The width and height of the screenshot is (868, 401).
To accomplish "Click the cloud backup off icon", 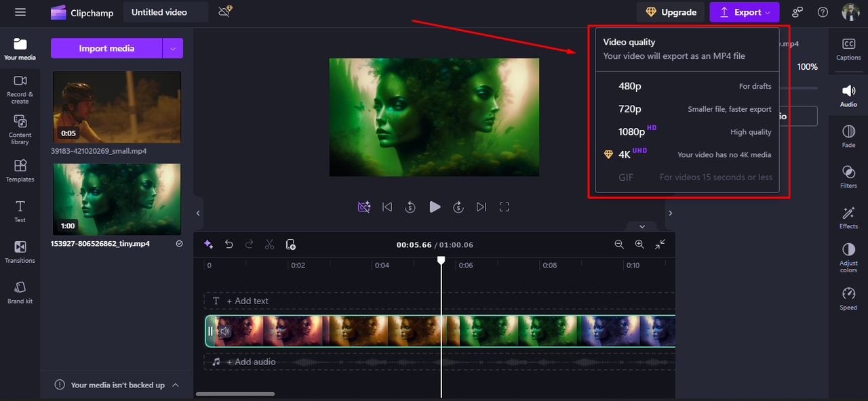I will 226,12.
